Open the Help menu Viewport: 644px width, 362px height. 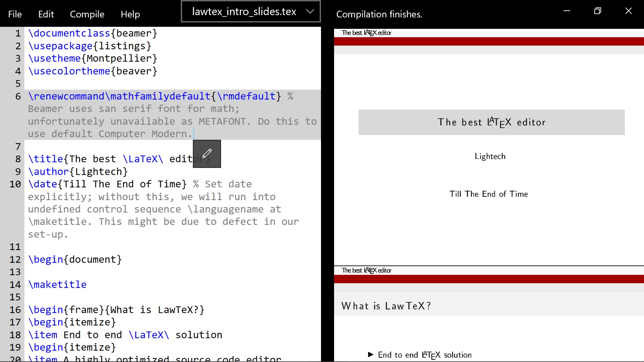(130, 14)
